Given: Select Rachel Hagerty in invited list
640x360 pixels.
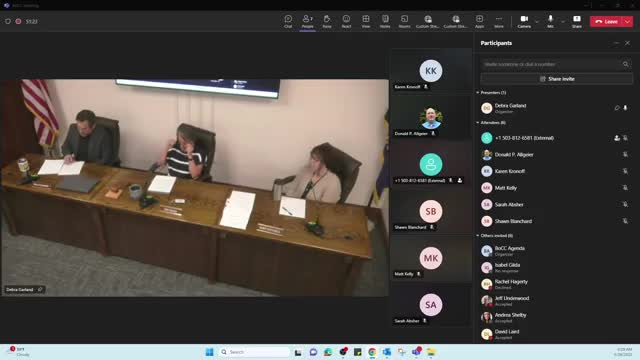Looking at the screenshot, I should 556,284.
